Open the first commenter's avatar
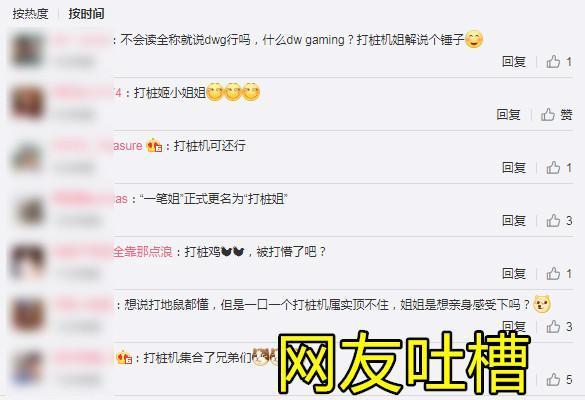 [x=27, y=50]
